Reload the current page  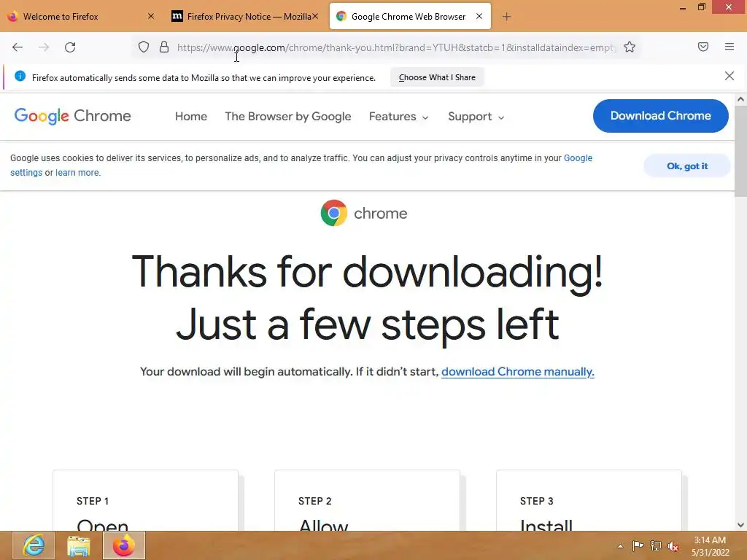click(70, 47)
